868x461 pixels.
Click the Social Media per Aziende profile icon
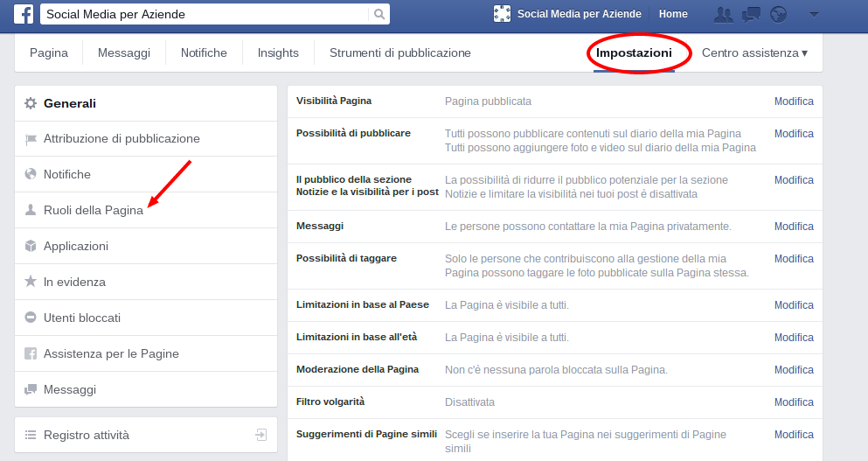coord(502,14)
